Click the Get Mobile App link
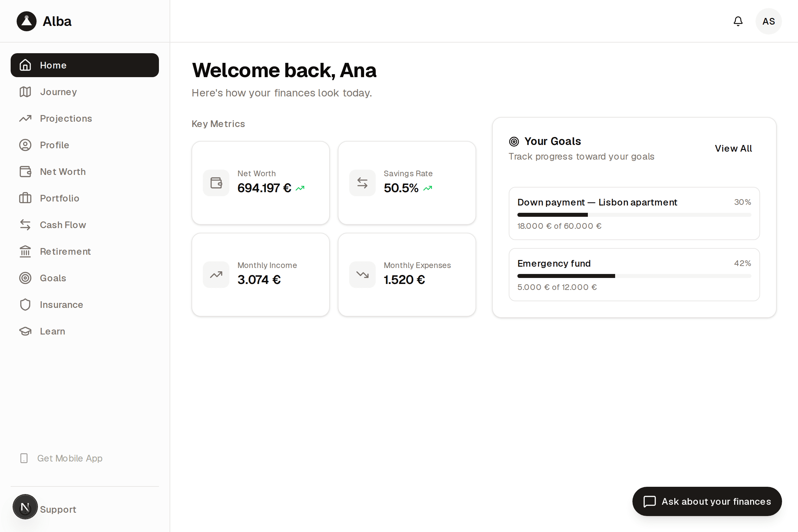This screenshot has height=532, width=798. tap(61, 458)
